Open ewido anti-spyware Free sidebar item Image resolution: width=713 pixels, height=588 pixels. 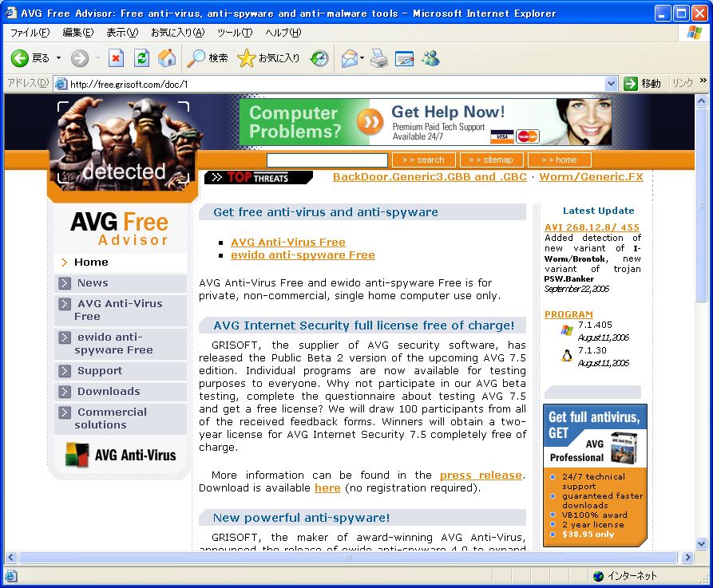pyautogui.click(x=121, y=344)
